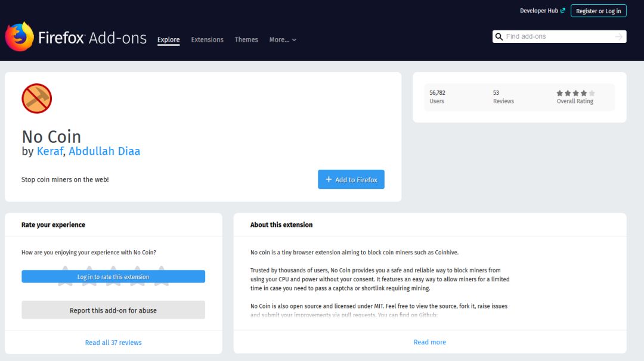Click the 'No Coin' extension title
Viewport: 644px width, 361px height.
pyautogui.click(x=51, y=136)
